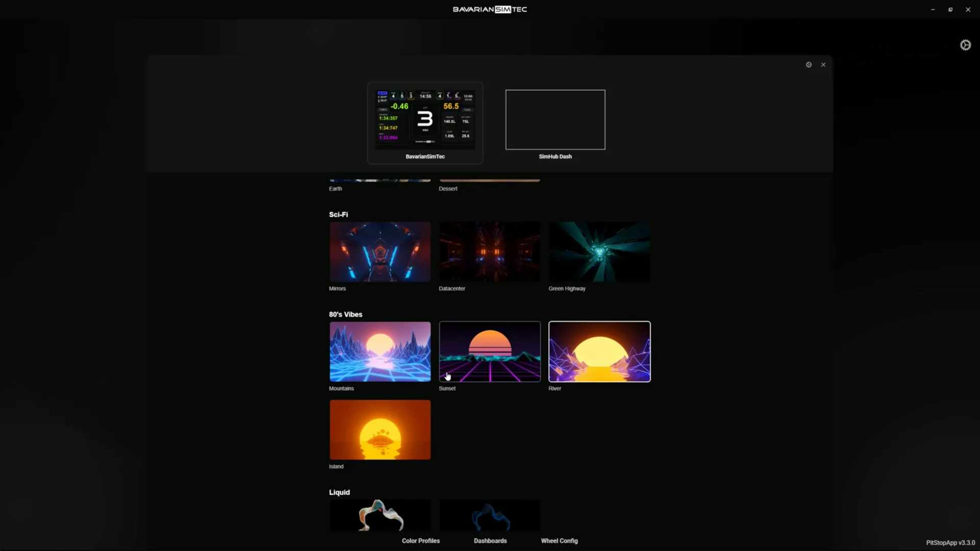Click the Liquid category heading

(339, 492)
